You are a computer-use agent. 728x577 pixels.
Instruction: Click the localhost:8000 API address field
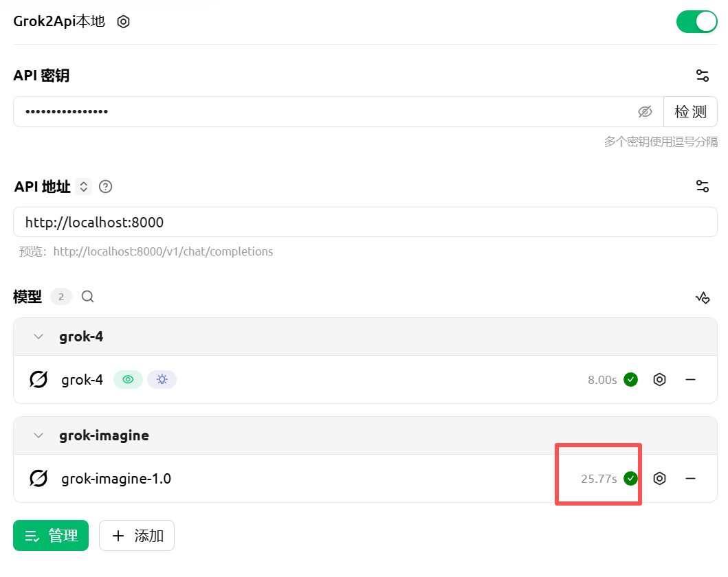(x=364, y=222)
